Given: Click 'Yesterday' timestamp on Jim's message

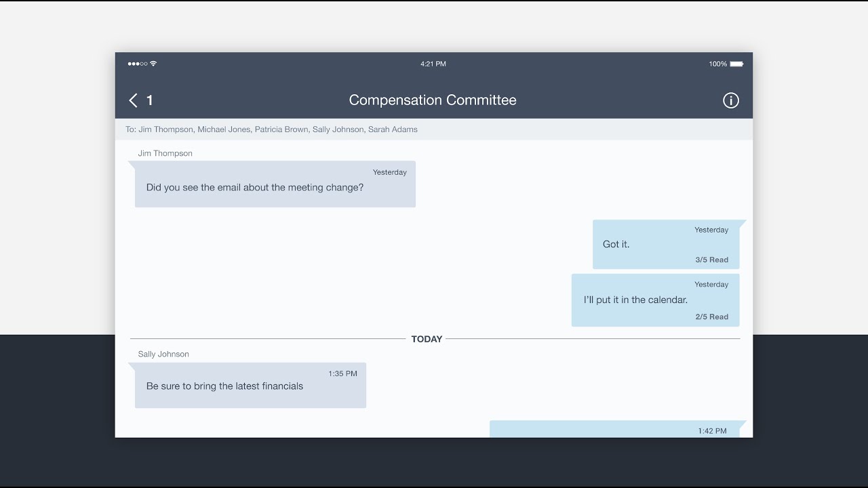Looking at the screenshot, I should [390, 172].
